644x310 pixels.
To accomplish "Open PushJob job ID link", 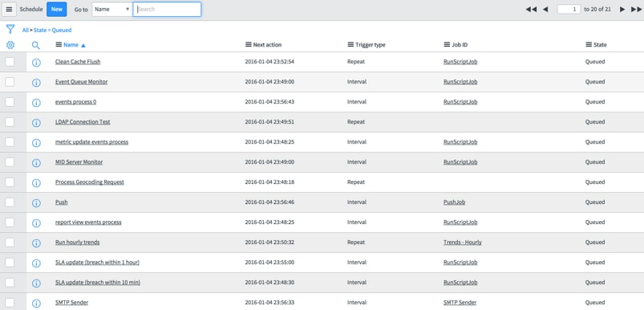I will tap(454, 202).
